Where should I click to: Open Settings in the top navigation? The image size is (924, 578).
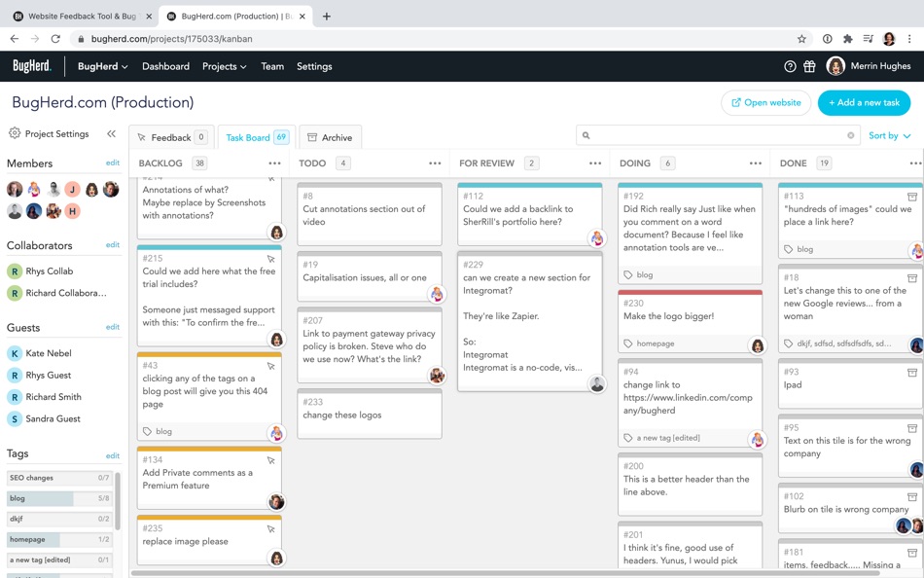[x=314, y=66]
